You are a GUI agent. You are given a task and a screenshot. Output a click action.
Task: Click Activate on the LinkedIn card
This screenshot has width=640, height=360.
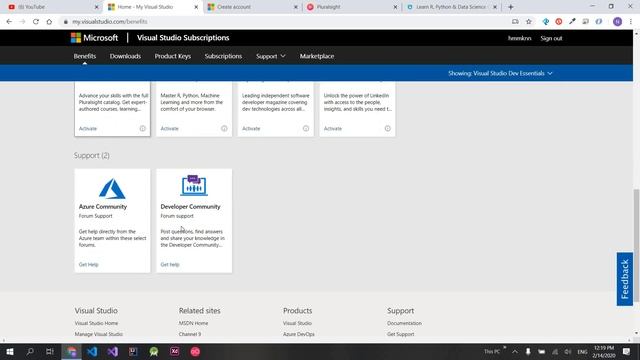pyautogui.click(x=333, y=129)
